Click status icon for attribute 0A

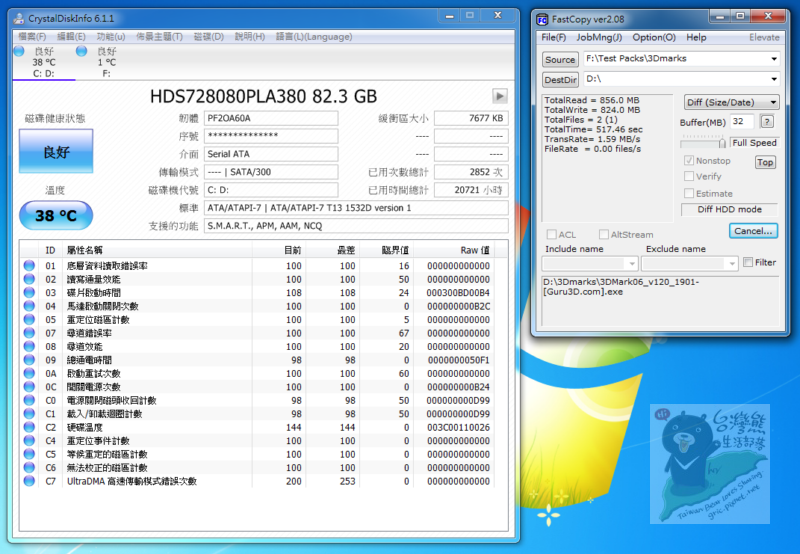point(29,373)
